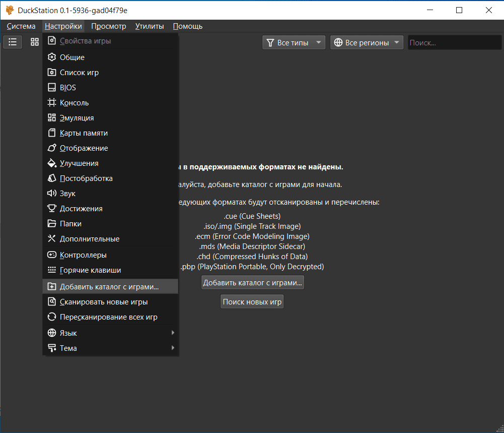Viewport: 504px width, 433px height.
Task: Click the gear icon next to Общие
Action: coord(52,57)
